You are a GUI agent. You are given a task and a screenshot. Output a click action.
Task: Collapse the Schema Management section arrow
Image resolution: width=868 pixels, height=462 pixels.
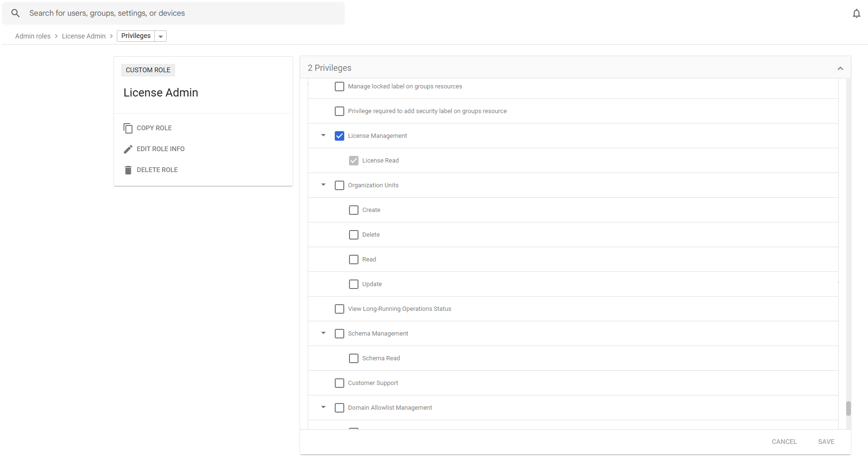point(323,333)
